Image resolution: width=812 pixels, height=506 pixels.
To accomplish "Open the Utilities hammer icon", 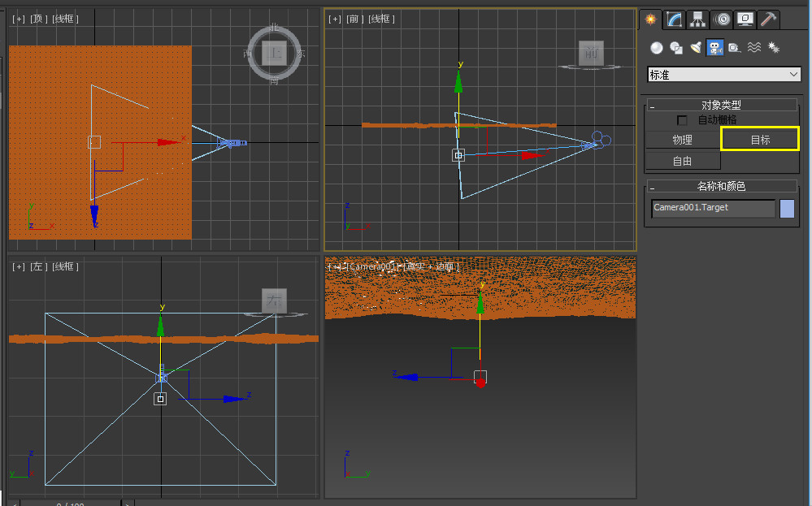I will pos(768,19).
